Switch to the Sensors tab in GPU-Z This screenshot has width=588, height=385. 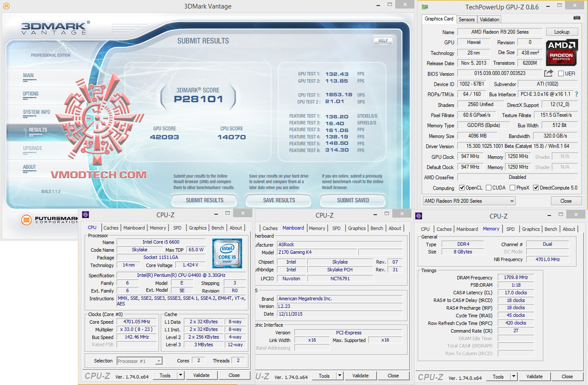tap(466, 20)
